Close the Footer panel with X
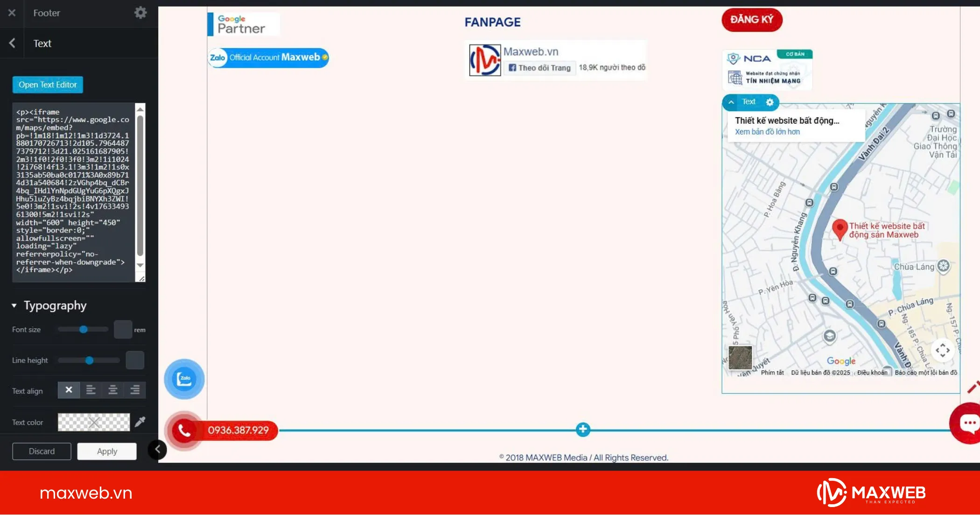 [12, 13]
